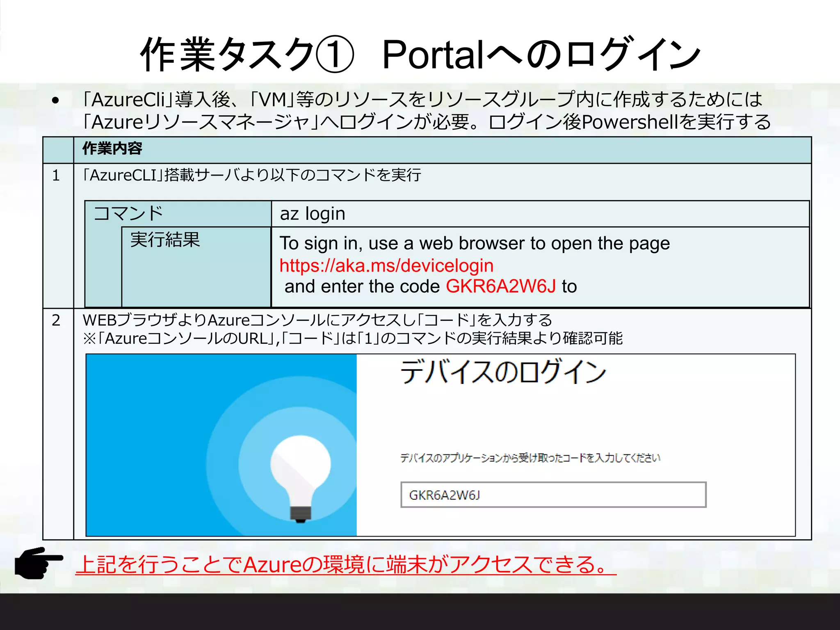Click the note line starting with ※

point(353,338)
